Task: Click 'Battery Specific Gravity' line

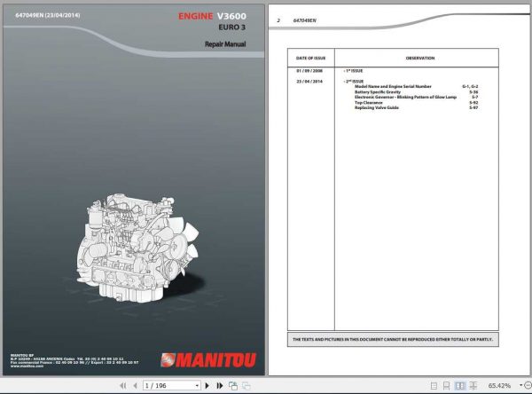Action: [x=378, y=92]
